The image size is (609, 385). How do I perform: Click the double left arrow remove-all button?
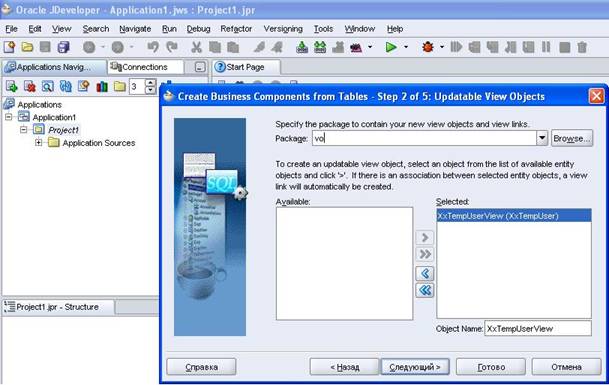click(425, 290)
